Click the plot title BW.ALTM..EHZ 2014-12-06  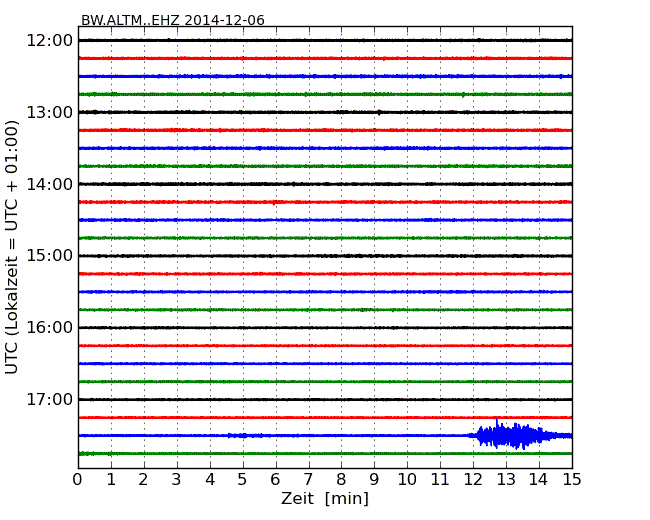pos(172,20)
